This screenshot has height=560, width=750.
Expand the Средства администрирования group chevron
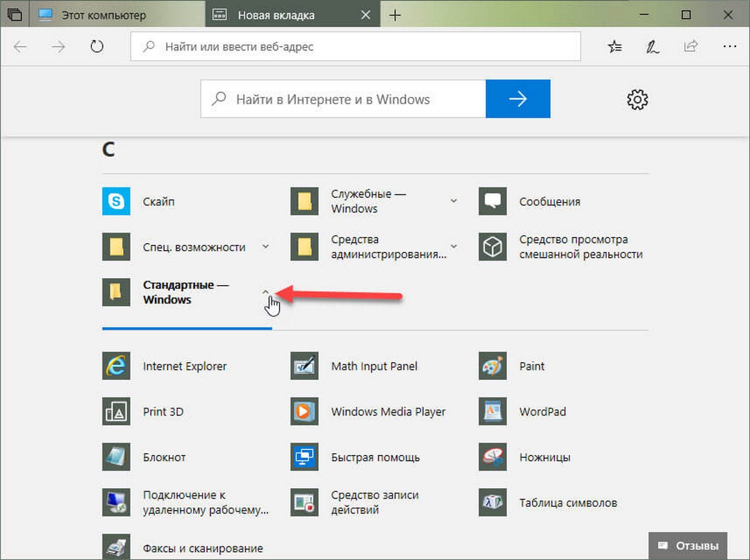[x=454, y=247]
